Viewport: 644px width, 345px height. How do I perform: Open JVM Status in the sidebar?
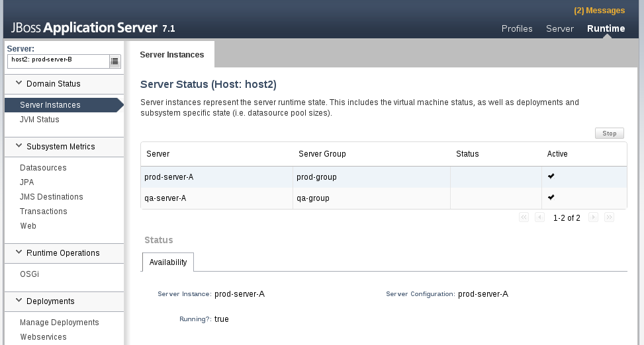point(40,120)
